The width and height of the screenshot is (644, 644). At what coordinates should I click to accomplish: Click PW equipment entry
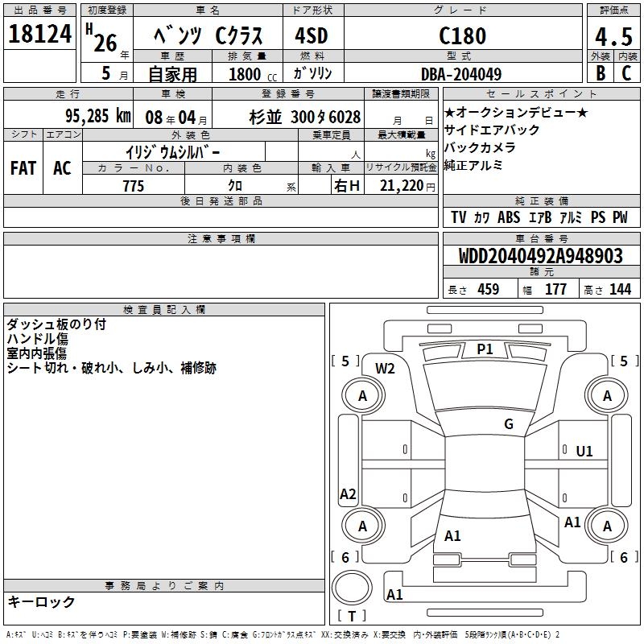[x=620, y=217]
